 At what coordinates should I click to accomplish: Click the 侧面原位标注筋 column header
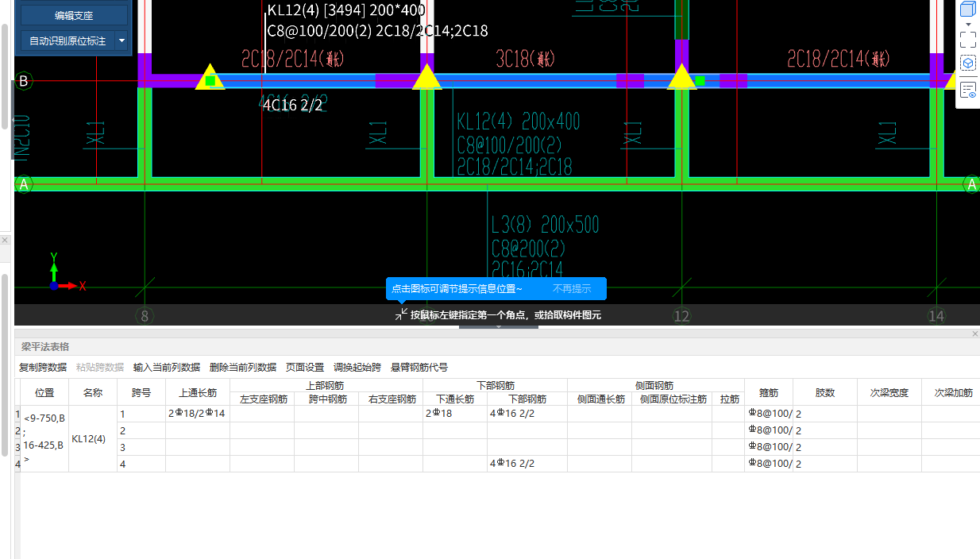click(x=672, y=399)
